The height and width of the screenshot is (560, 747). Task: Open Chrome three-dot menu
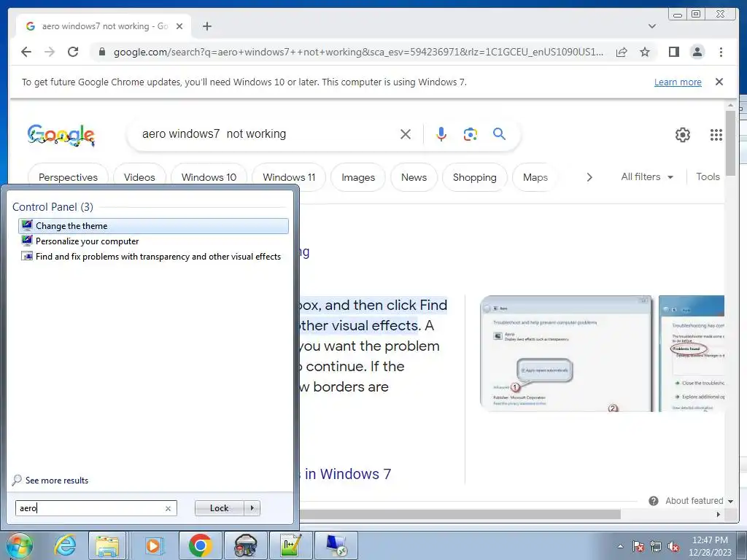tap(721, 52)
